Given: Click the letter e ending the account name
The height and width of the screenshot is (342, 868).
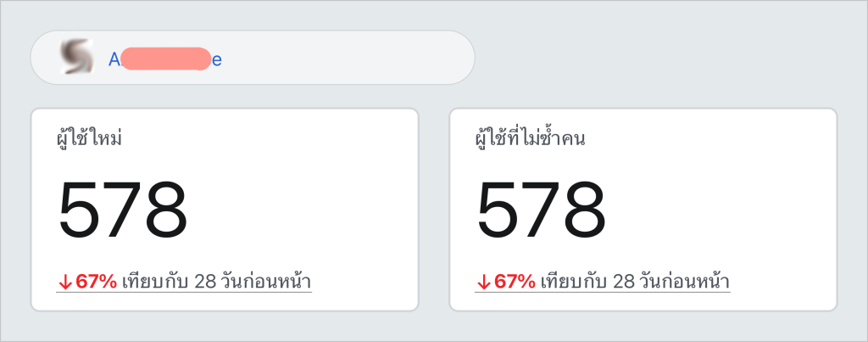Looking at the screenshot, I should click(216, 60).
